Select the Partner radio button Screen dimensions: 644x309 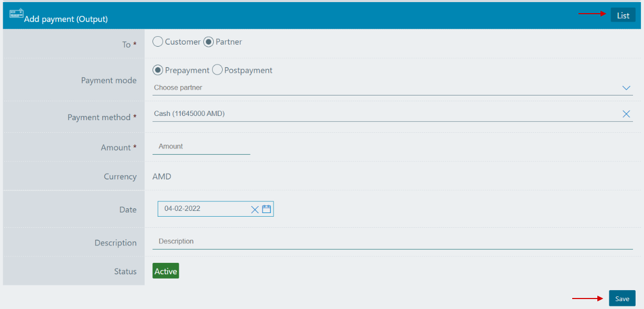pyautogui.click(x=209, y=41)
